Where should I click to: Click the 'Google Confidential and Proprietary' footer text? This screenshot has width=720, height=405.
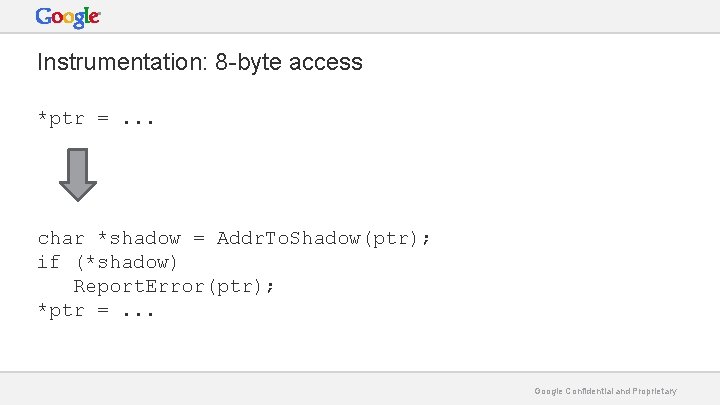606,391
